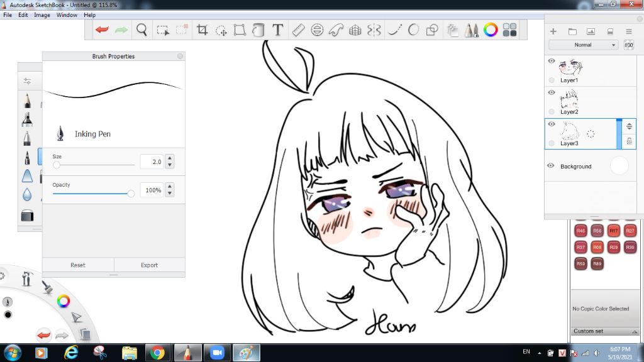Pick the Text tool
Viewport: 644px width, 362px height.
point(277,30)
